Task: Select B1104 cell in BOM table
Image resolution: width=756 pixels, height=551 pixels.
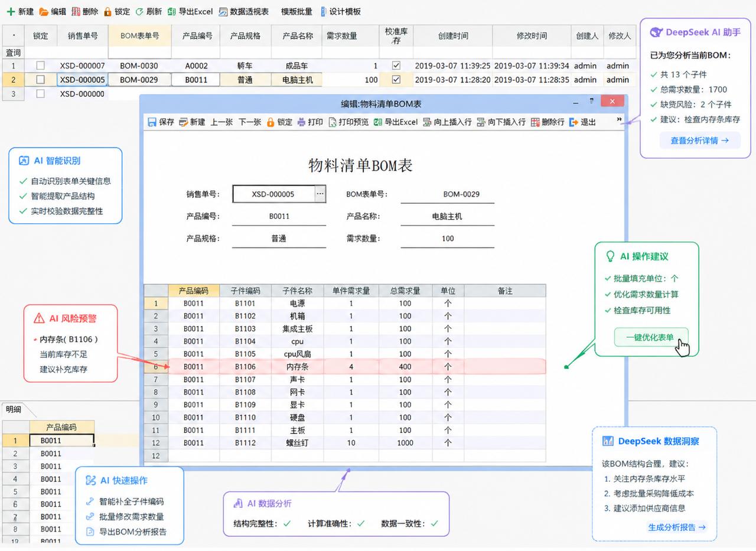Action: pyautogui.click(x=245, y=341)
